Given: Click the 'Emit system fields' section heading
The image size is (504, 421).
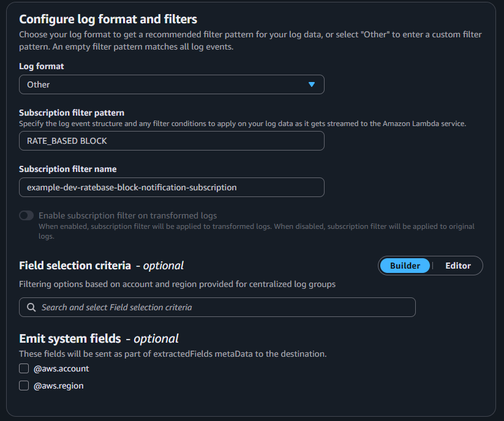Looking at the screenshot, I should click(x=70, y=338).
